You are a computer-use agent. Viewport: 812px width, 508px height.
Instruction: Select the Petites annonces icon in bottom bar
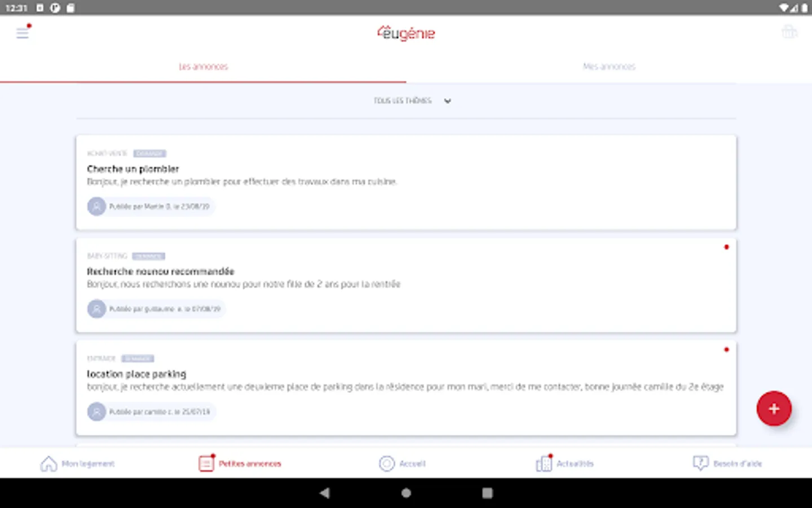click(x=206, y=463)
